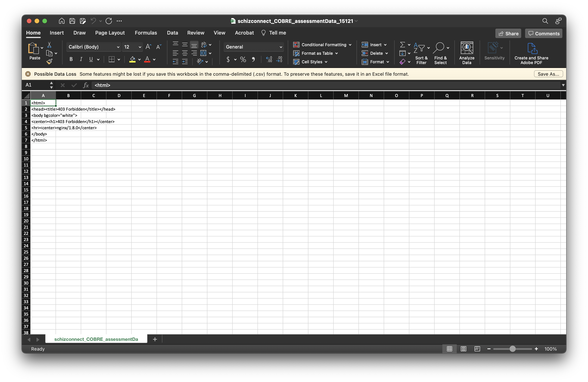Click the Save As... button
The image size is (588, 382).
pos(548,74)
